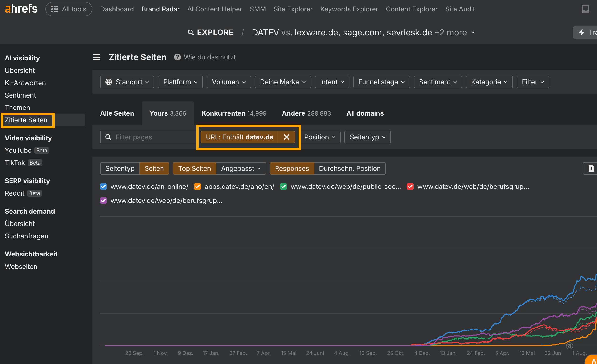Open YouTube Beta under Video visibility
The image size is (597, 364).
coord(27,151)
